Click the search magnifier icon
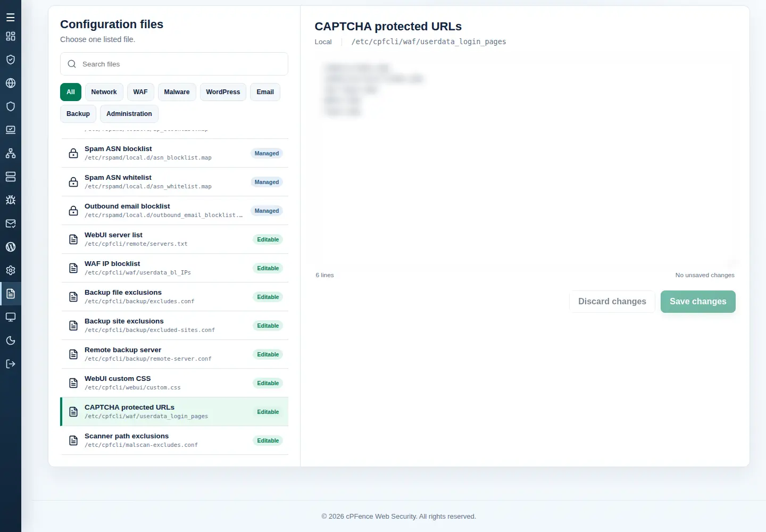Image resolution: width=766 pixels, height=532 pixels. pyautogui.click(x=72, y=64)
